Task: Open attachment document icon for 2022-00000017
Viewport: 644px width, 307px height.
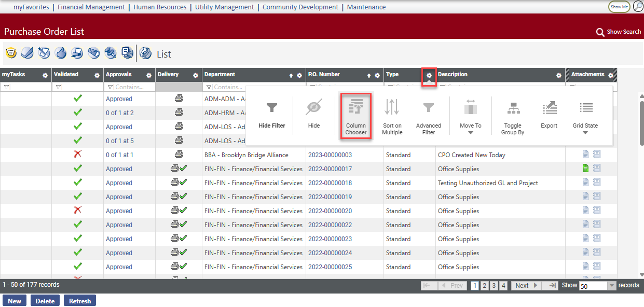Action: coord(585,168)
